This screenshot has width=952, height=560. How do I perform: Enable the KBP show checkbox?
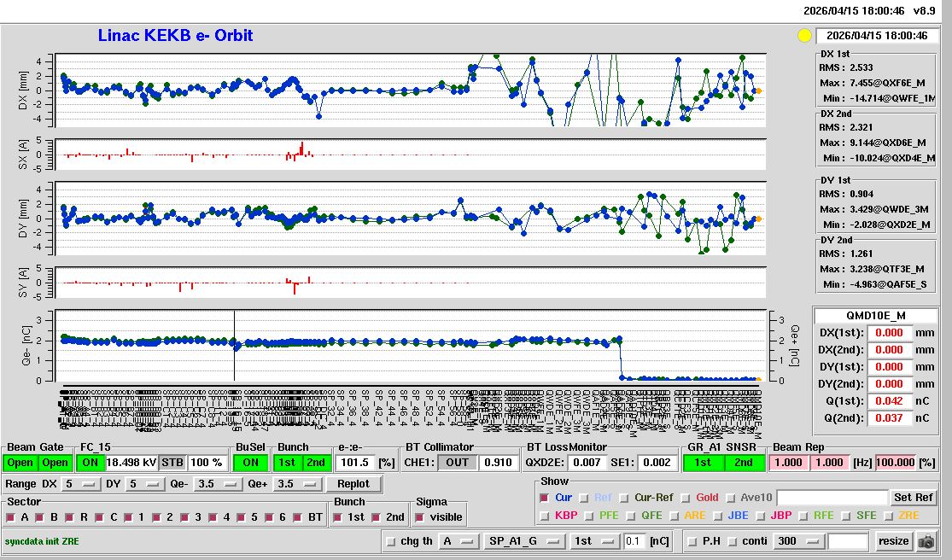[x=545, y=516]
